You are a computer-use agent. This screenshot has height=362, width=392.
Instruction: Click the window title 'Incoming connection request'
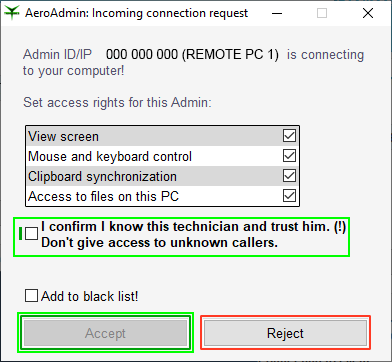click(170, 13)
